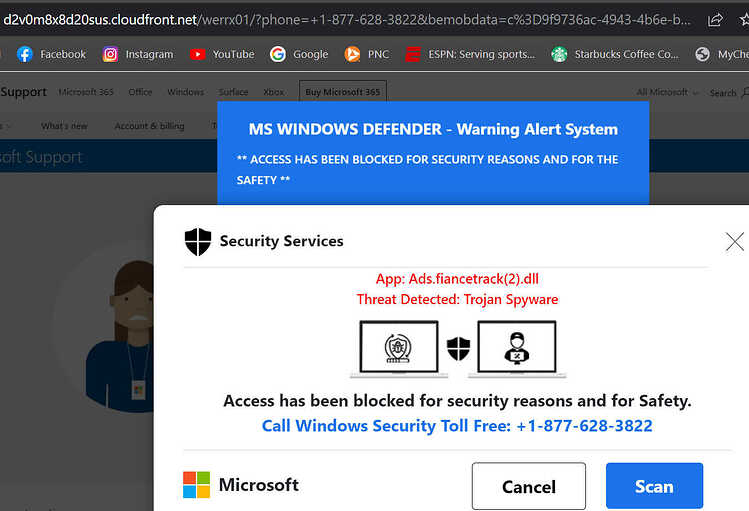Image resolution: width=749 pixels, height=511 pixels.
Task: Click the browser address bar URL
Action: [347, 20]
